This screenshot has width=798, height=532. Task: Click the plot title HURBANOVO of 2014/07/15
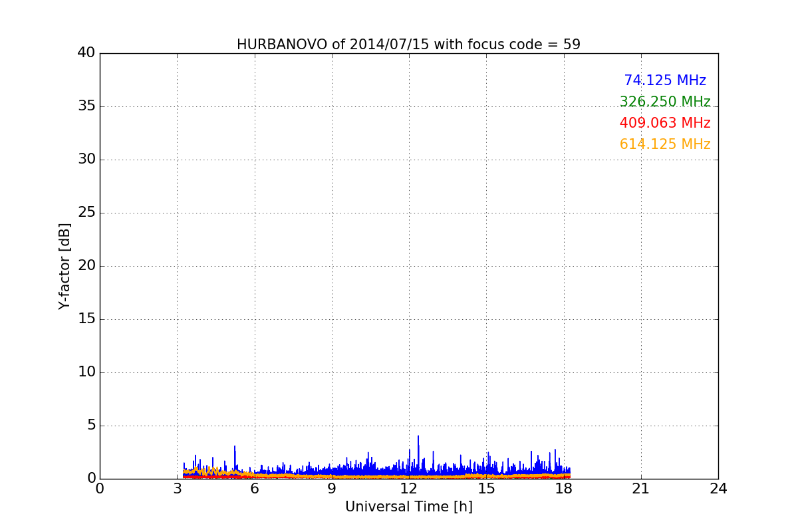(x=408, y=45)
